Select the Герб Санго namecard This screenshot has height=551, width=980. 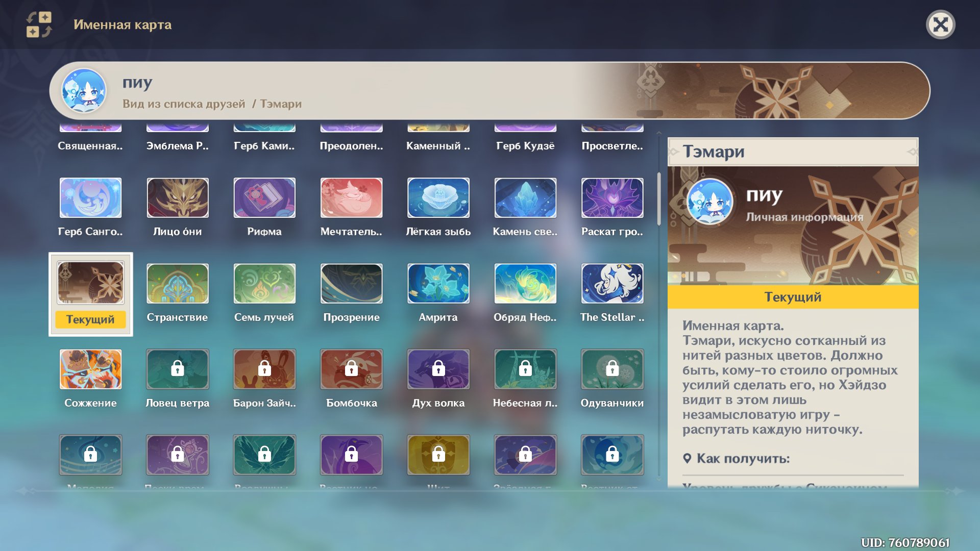pyautogui.click(x=90, y=198)
